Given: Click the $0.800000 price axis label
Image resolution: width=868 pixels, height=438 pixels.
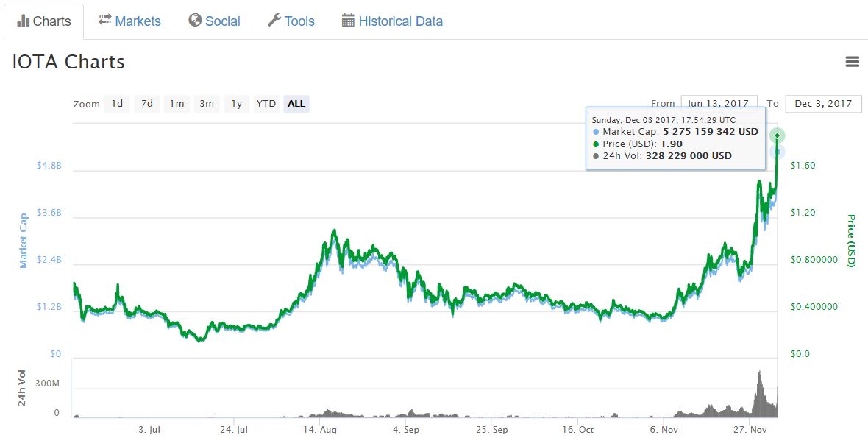Looking at the screenshot, I should tap(814, 260).
